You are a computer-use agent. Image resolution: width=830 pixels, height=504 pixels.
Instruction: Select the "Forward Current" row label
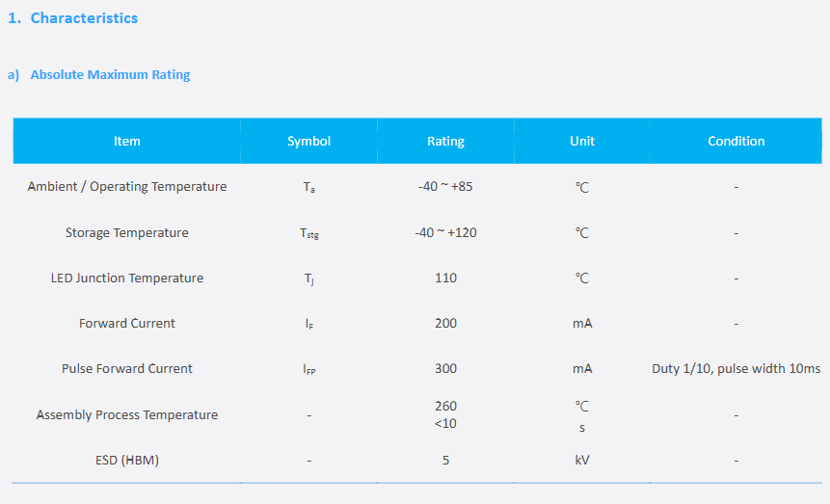127,324
